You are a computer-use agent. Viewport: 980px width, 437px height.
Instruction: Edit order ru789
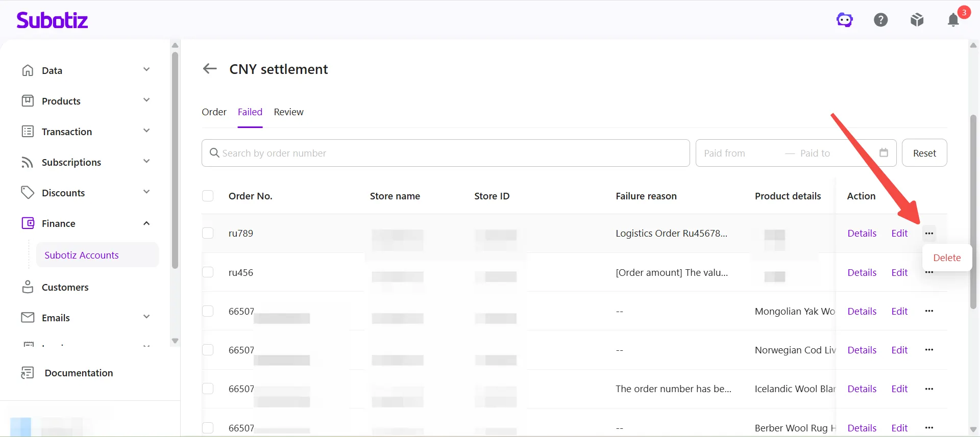pyautogui.click(x=899, y=233)
